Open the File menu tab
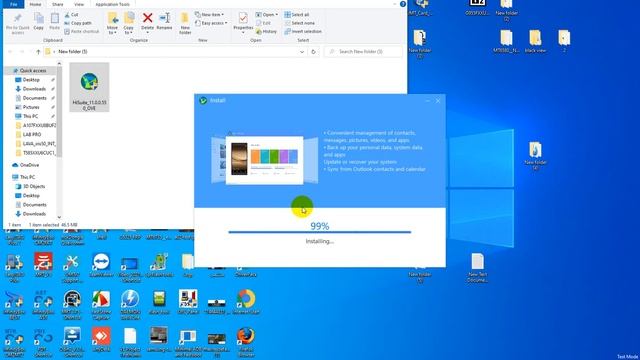Viewport: 640px width, 360px height. 13,4
